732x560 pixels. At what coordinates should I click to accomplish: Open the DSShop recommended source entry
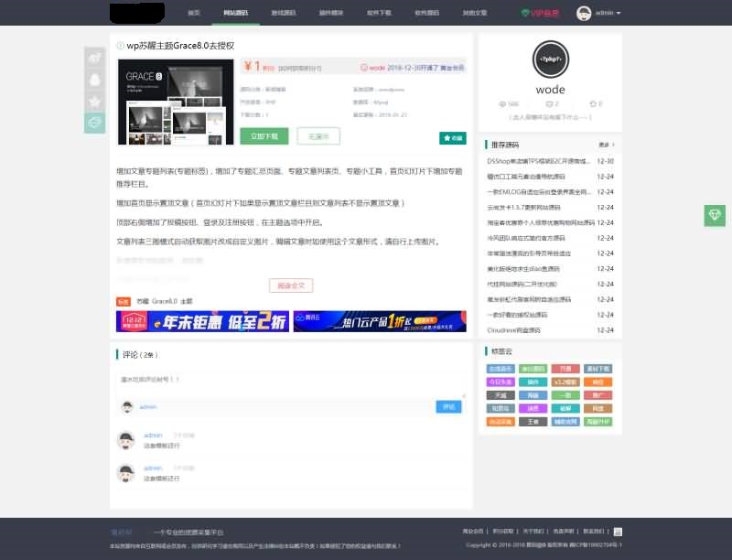click(x=538, y=161)
